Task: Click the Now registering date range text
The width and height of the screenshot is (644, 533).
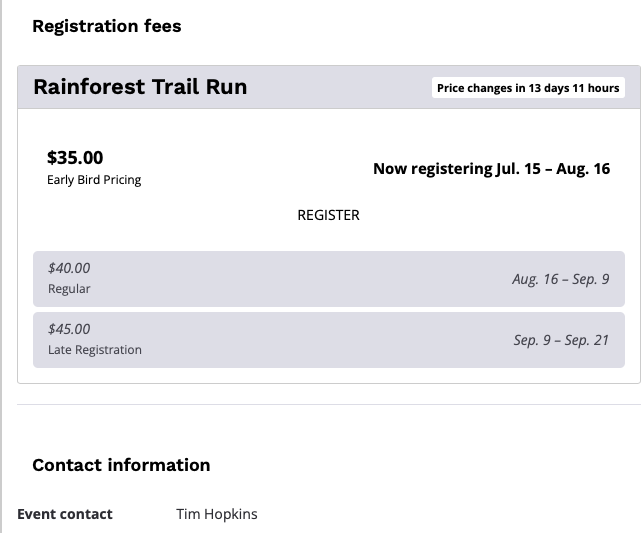Action: click(491, 169)
